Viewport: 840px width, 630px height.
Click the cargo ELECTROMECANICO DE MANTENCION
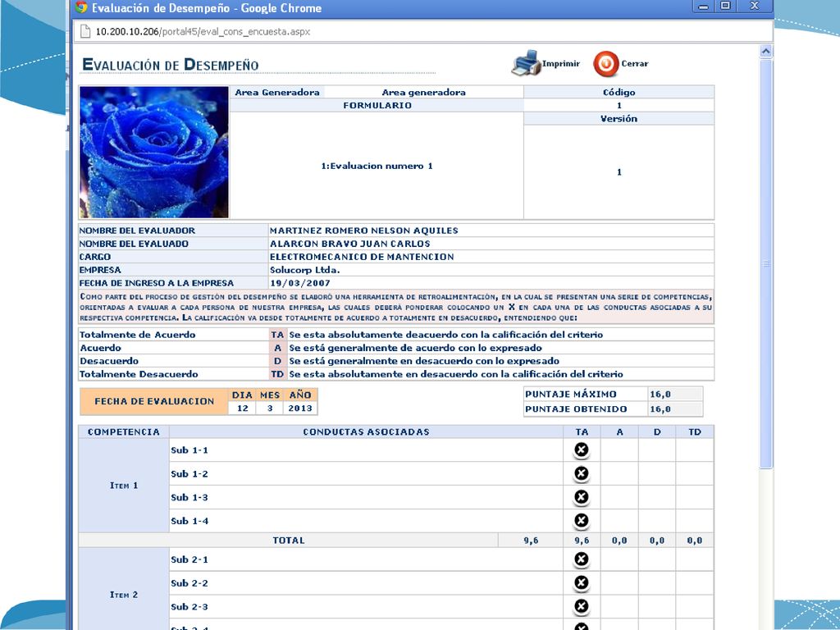[362, 257]
